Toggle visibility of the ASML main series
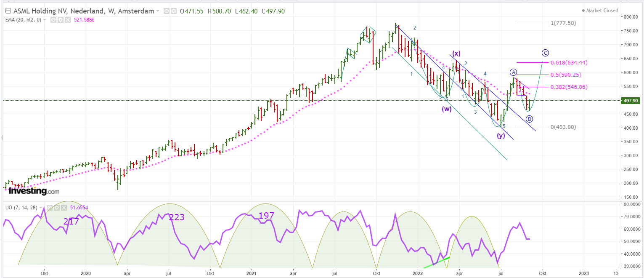The width and height of the screenshot is (644, 278). coord(166,11)
